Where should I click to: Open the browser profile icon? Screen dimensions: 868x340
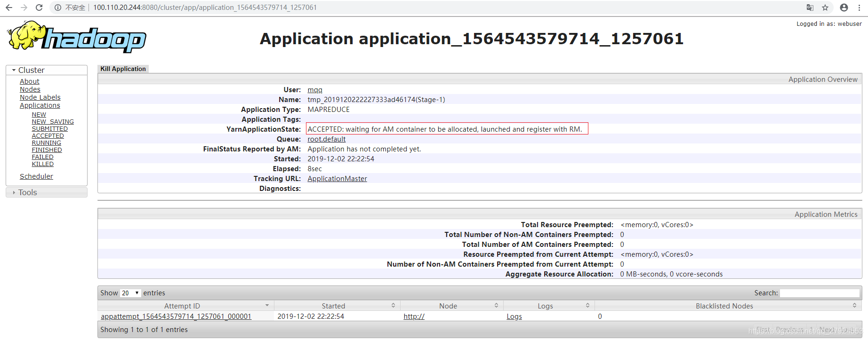844,8
